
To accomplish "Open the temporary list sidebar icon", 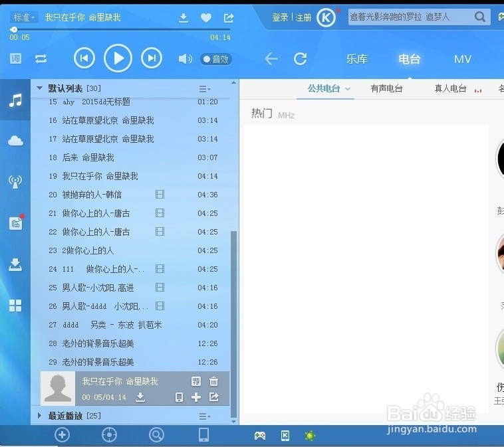I will tap(15, 223).
